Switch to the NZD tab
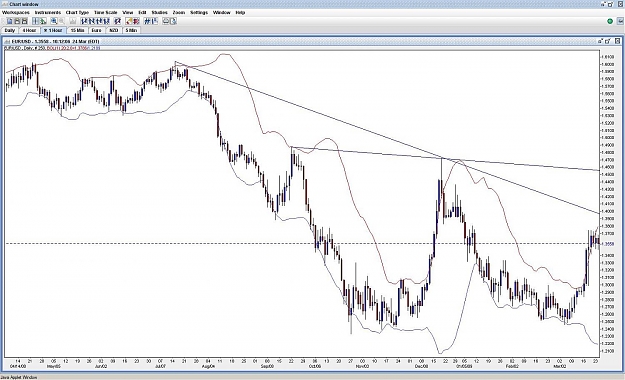 (x=114, y=30)
